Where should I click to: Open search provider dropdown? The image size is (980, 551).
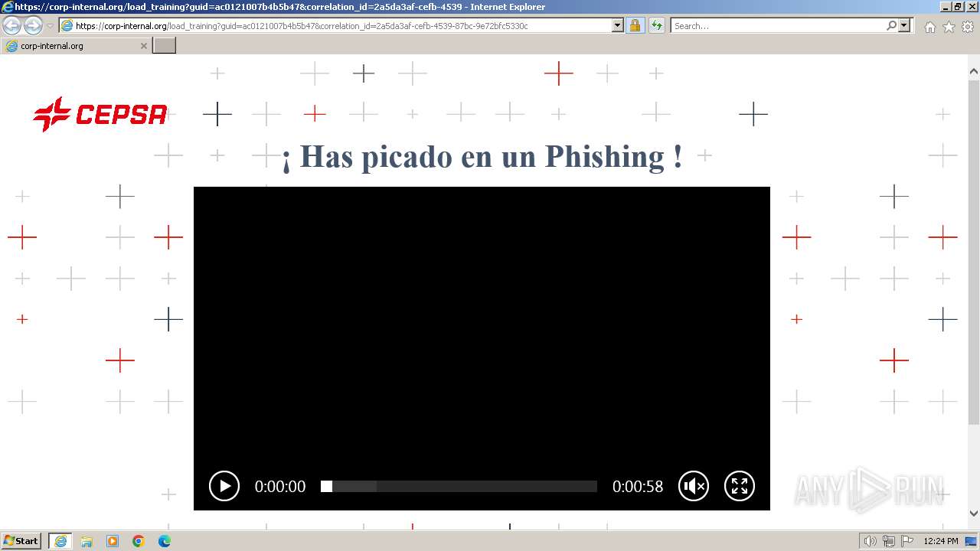click(905, 26)
